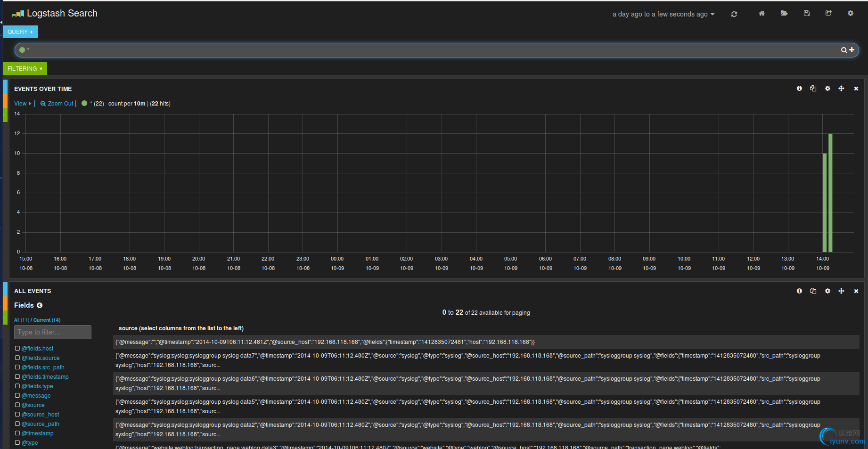Screen dimensions: 868x449
Task: Check the @source_host field
Action: [x=17, y=414]
